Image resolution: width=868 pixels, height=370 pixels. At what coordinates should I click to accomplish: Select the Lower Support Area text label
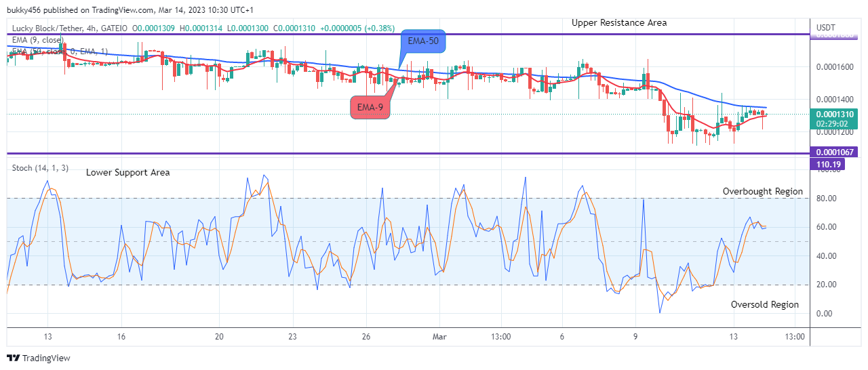click(x=128, y=173)
